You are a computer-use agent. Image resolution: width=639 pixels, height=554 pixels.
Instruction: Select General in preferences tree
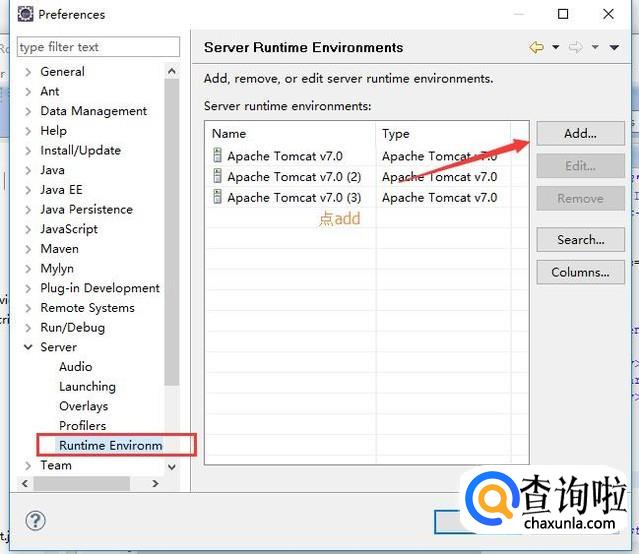(62, 72)
